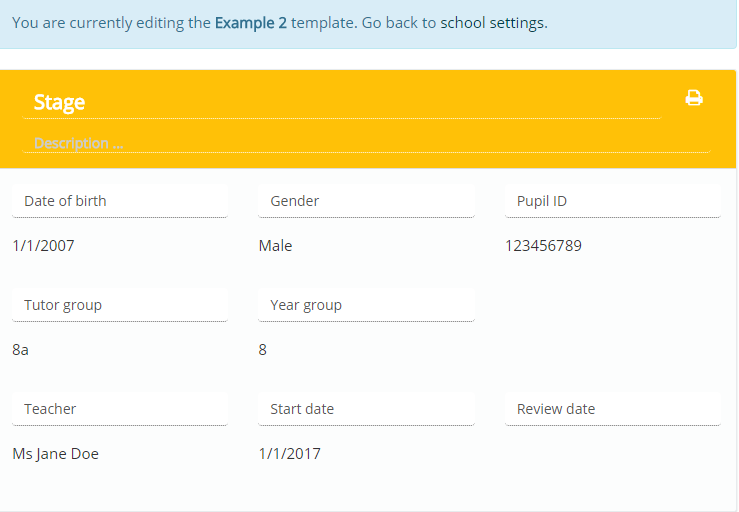Edit the Gender label field
739x512 pixels.
pos(366,201)
